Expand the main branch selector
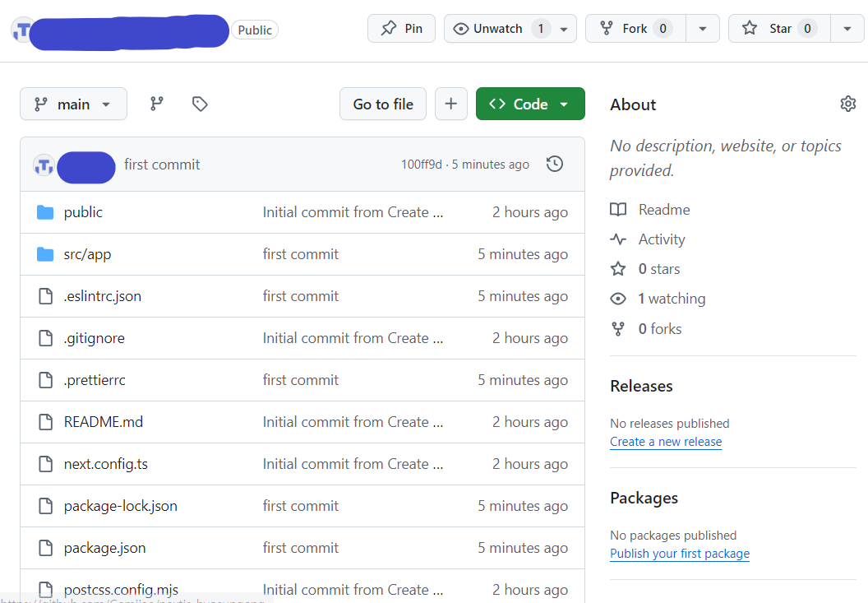This screenshot has height=603, width=868. coord(73,104)
